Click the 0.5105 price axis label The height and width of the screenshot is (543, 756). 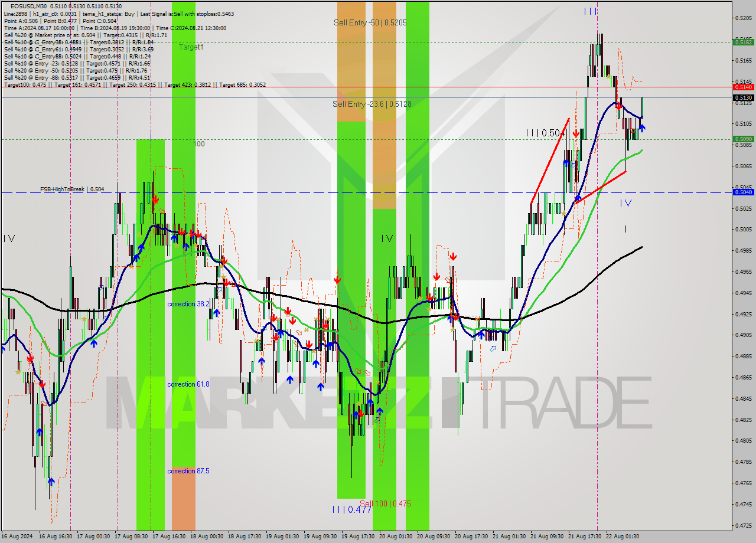click(x=744, y=124)
